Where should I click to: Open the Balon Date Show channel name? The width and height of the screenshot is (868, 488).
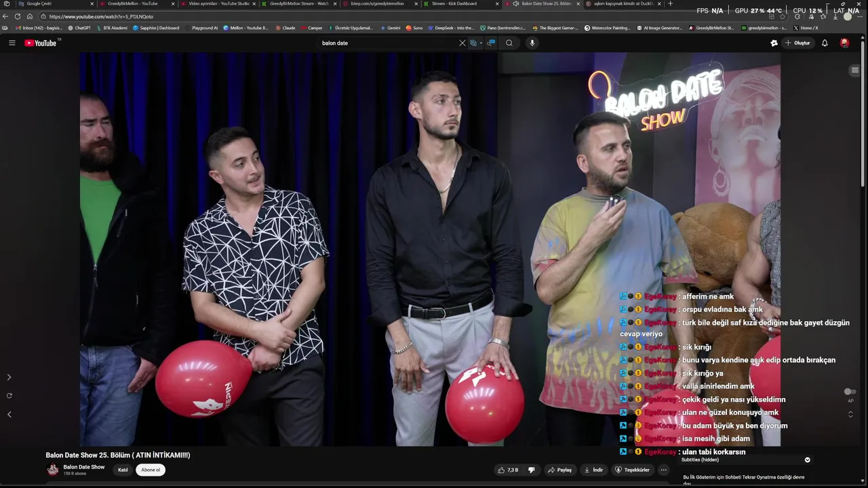(x=84, y=467)
